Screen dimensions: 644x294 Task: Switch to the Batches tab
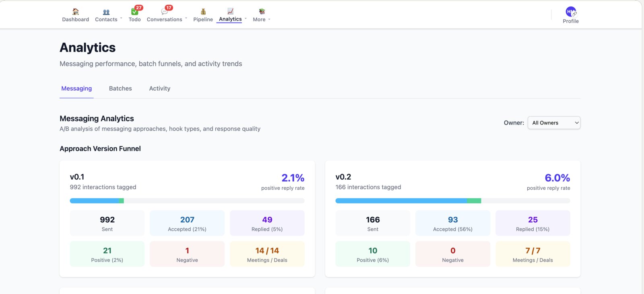coord(120,89)
